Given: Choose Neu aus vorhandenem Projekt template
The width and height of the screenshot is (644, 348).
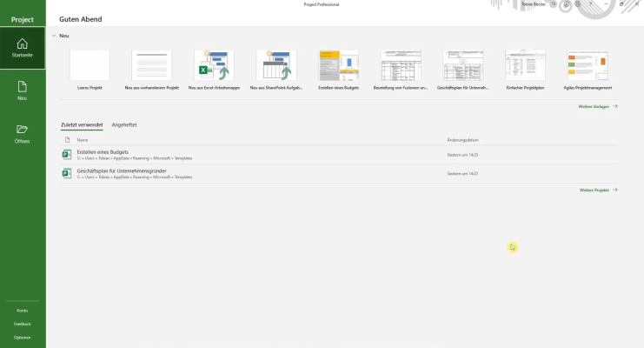Looking at the screenshot, I should point(151,70).
